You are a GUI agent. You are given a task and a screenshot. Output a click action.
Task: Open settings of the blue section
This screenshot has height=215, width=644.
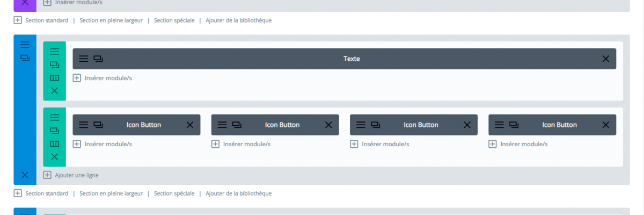[25, 44]
